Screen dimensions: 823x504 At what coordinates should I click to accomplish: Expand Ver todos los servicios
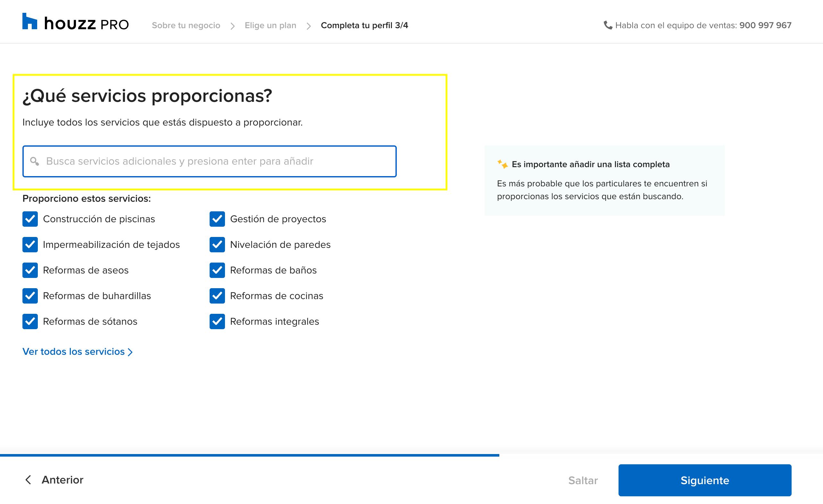click(78, 352)
